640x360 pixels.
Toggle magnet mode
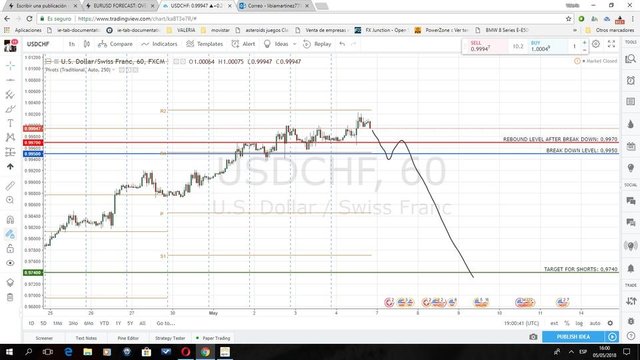point(10,220)
